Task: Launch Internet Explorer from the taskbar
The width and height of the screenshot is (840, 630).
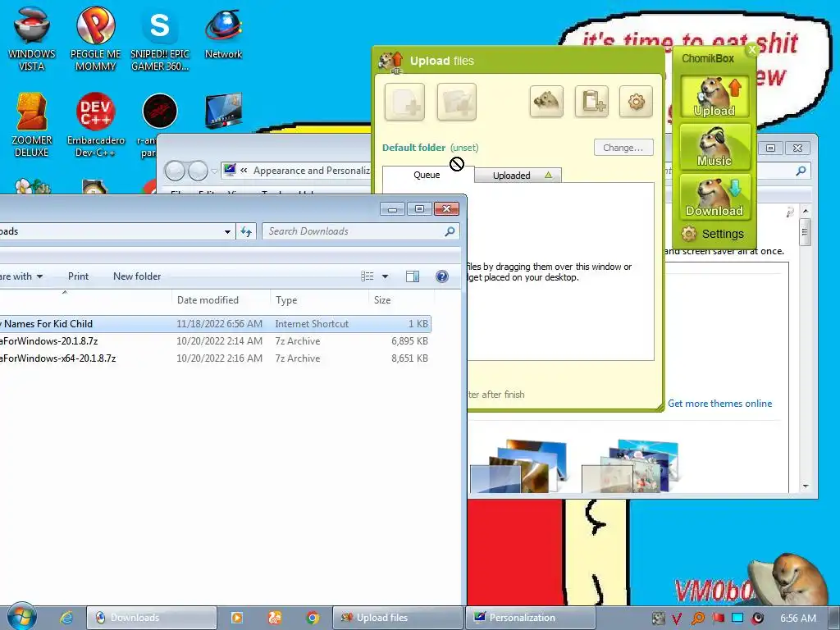Action: [x=66, y=618]
